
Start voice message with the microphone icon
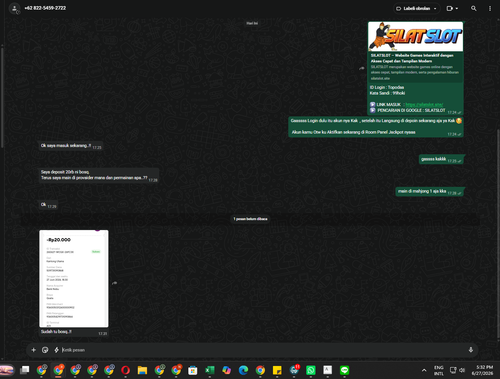click(x=471, y=350)
